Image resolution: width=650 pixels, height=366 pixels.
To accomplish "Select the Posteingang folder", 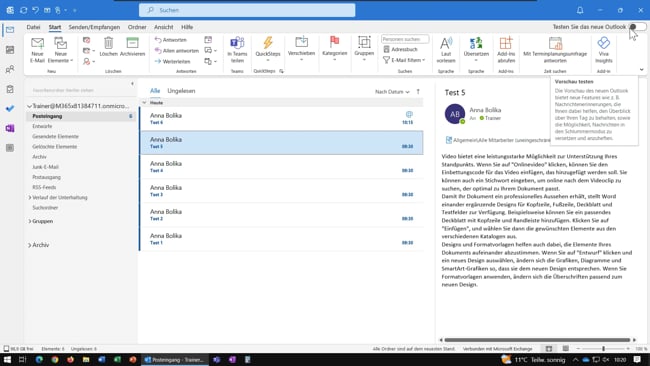I will [x=80, y=116].
